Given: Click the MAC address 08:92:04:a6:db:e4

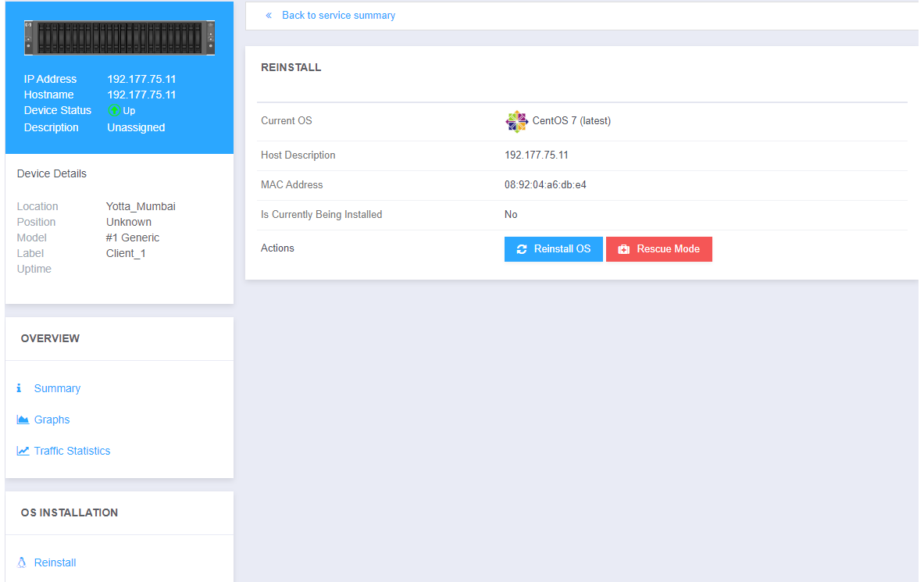Looking at the screenshot, I should click(x=545, y=185).
